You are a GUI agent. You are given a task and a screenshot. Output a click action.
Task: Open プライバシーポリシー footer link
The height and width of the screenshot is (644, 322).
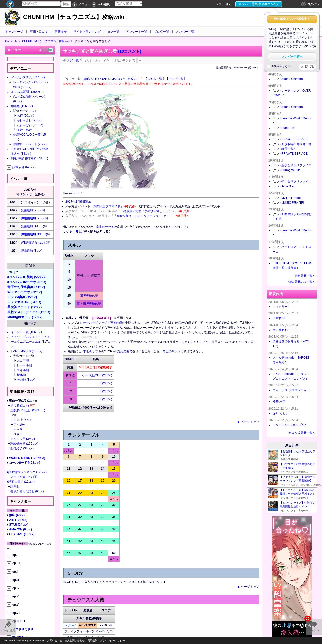(x=112, y=640)
